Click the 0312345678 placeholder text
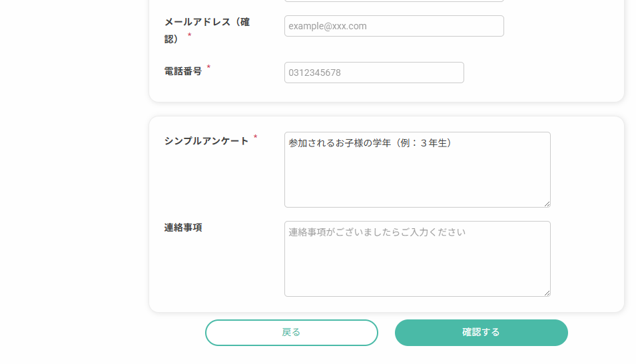 314,73
